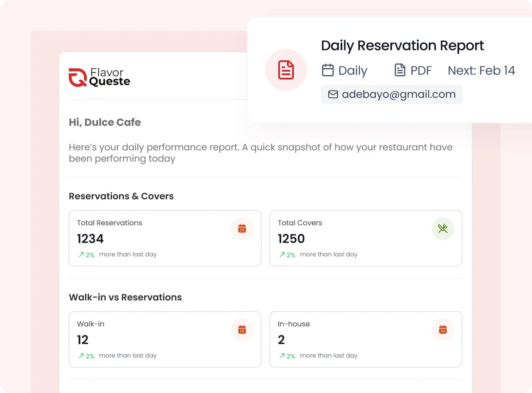Image resolution: width=532 pixels, height=393 pixels.
Task: Click the red document report icon
Action: click(286, 70)
